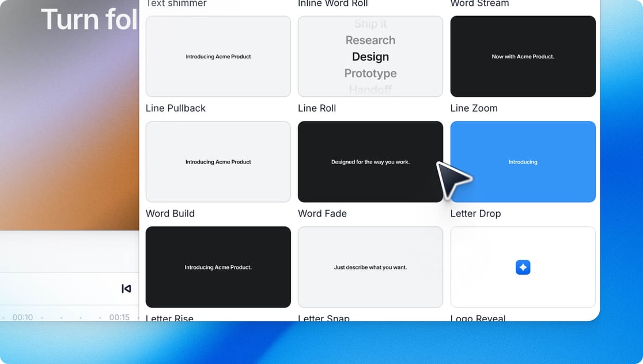Select the dark Letter Rise preset thumbnail
The width and height of the screenshot is (643, 364).
[218, 267]
